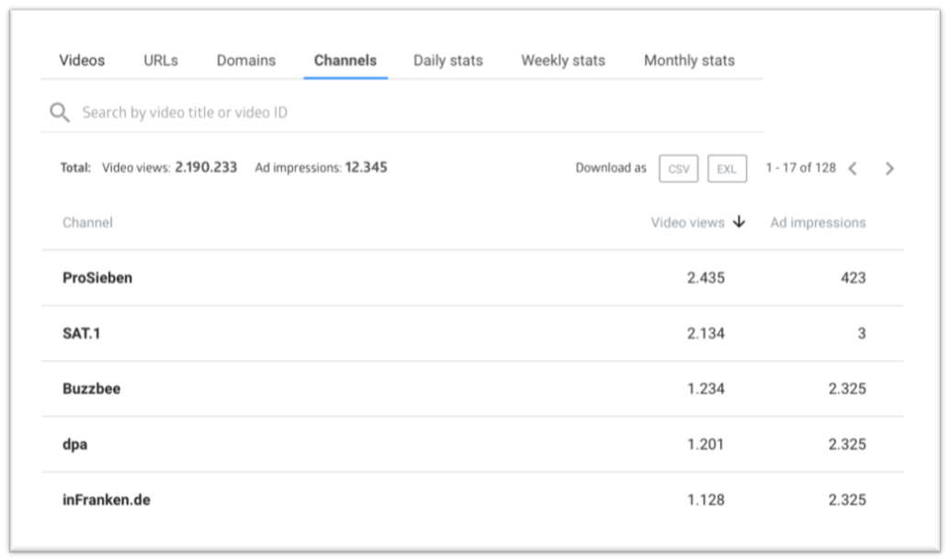Open the Monthly stats tab

[x=689, y=61]
